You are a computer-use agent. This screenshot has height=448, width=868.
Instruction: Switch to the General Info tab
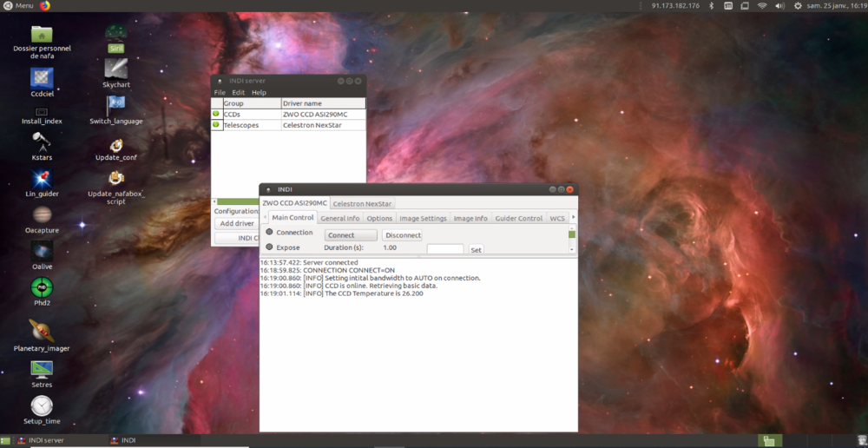tap(340, 218)
